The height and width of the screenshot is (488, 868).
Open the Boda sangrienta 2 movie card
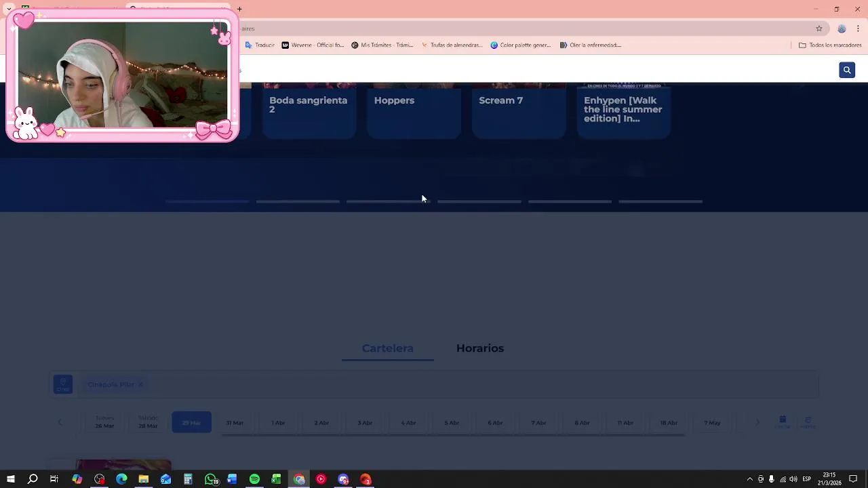click(309, 110)
